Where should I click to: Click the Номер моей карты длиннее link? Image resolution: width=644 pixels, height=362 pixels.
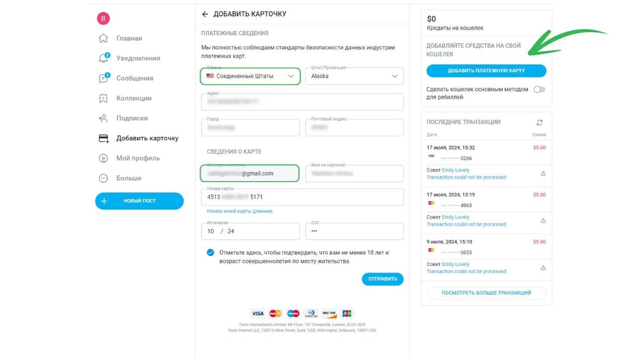(x=239, y=211)
